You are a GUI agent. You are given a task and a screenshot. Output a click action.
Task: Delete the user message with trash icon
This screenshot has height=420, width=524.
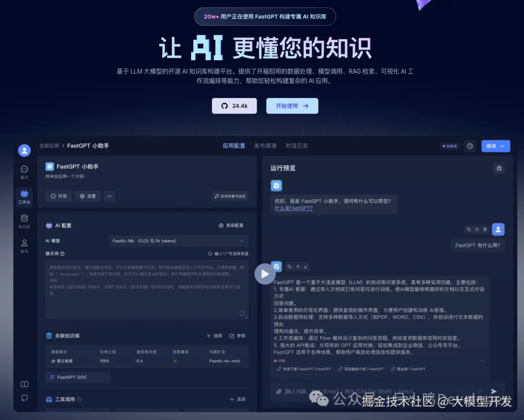[x=485, y=229]
